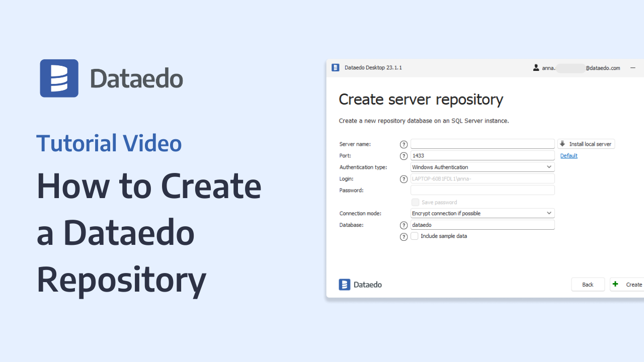
Task: Click the Port help question icon
Action: pos(404,156)
